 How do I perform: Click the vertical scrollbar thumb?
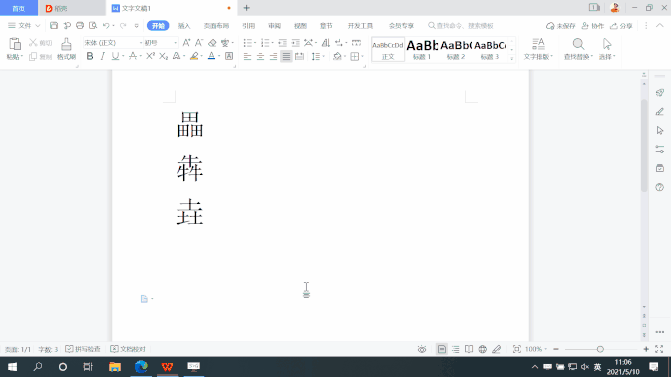(644, 145)
